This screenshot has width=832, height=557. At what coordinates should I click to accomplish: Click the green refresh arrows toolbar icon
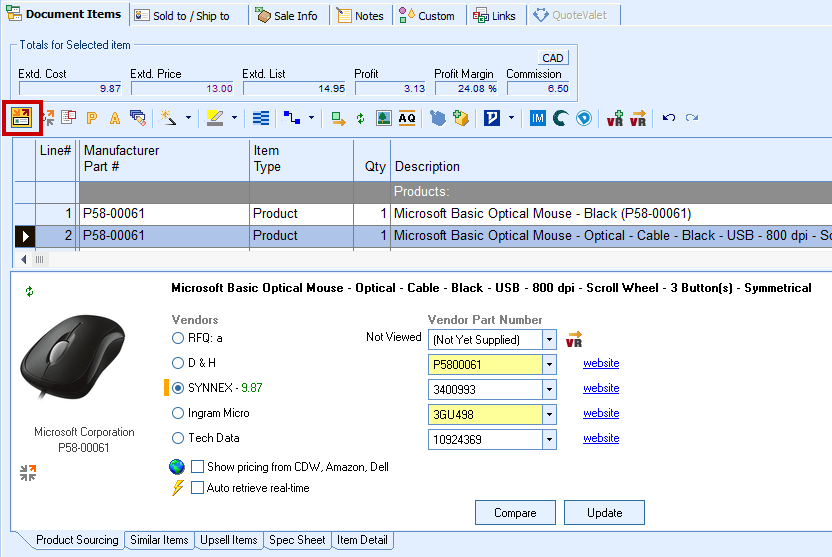click(x=361, y=118)
